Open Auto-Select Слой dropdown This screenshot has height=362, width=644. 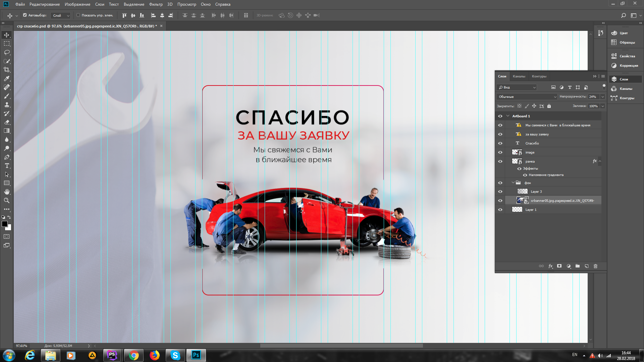[61, 15]
